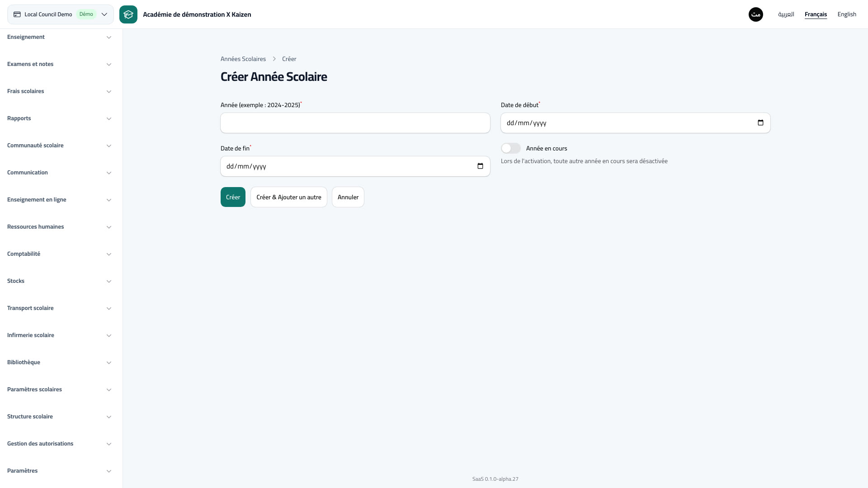Click the Créer breadcrumb item
Screen dimensions: 868x488
(289, 59)
